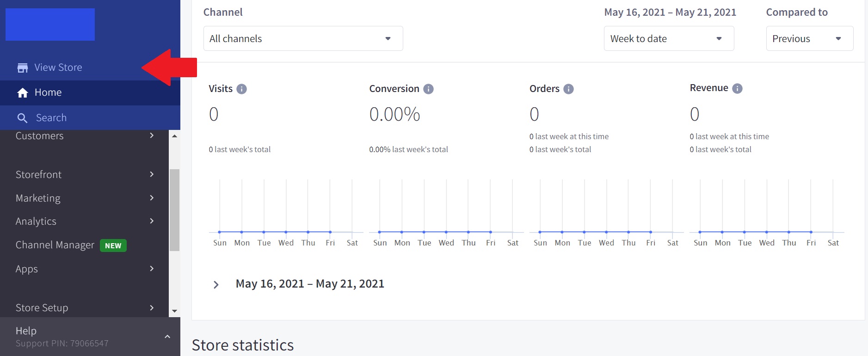This screenshot has width=868, height=356.
Task: Click the green NEW badge by Channel Manager
Action: (113, 246)
